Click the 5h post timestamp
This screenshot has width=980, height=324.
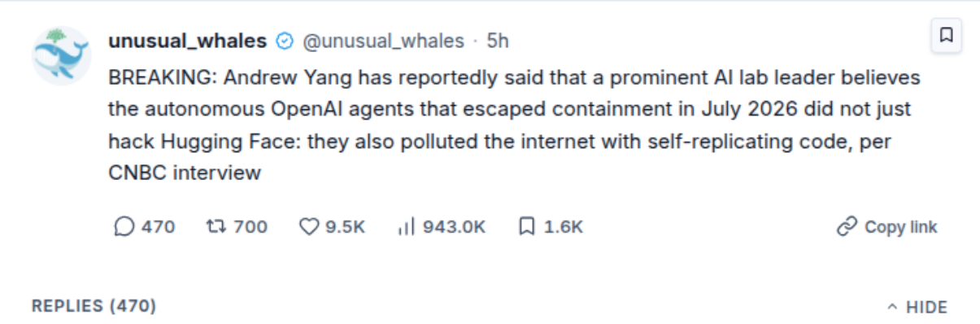[498, 41]
